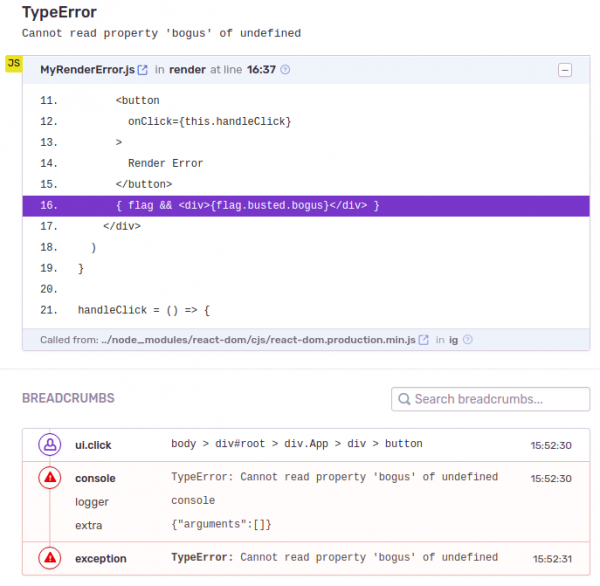Image resolution: width=600 pixels, height=586 pixels.
Task: Click the yellow JS platform badge
Action: (13, 63)
